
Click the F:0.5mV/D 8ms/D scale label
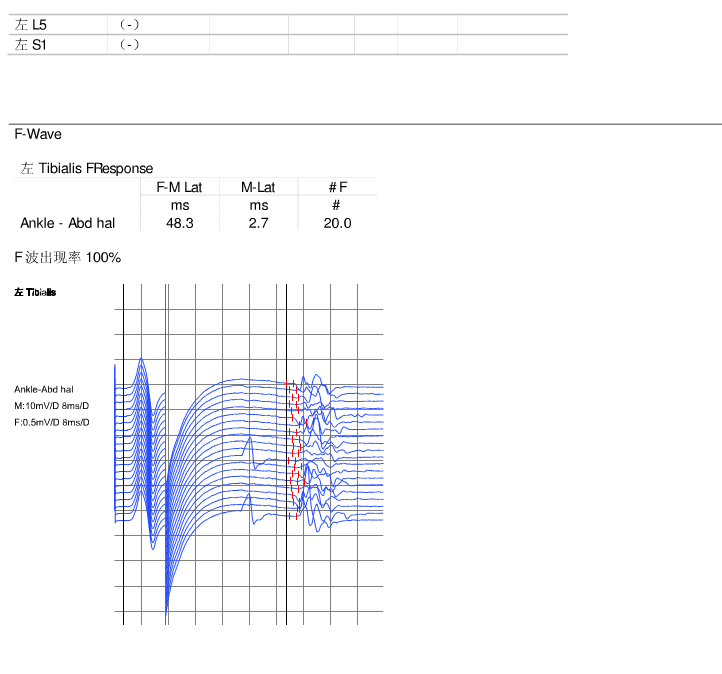[51, 422]
